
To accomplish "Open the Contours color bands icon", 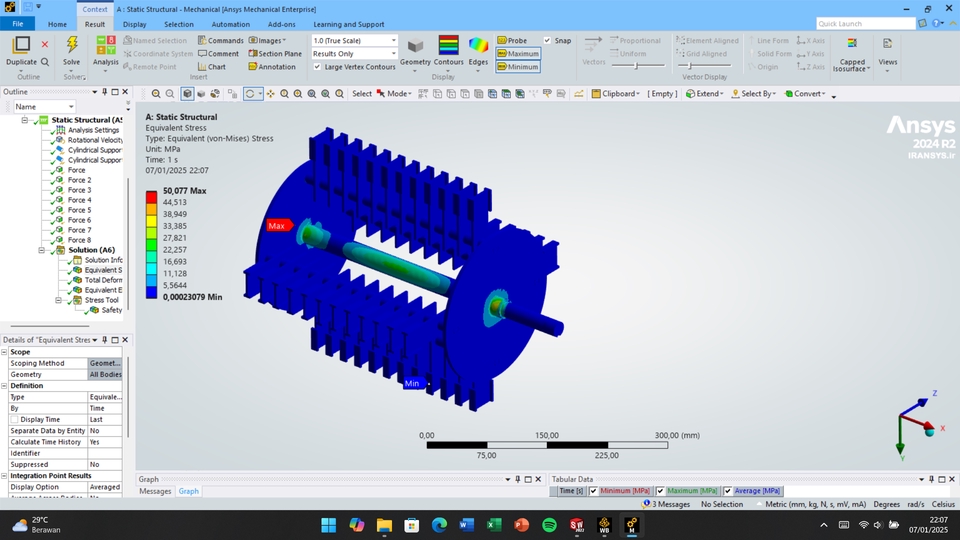I will [x=449, y=45].
